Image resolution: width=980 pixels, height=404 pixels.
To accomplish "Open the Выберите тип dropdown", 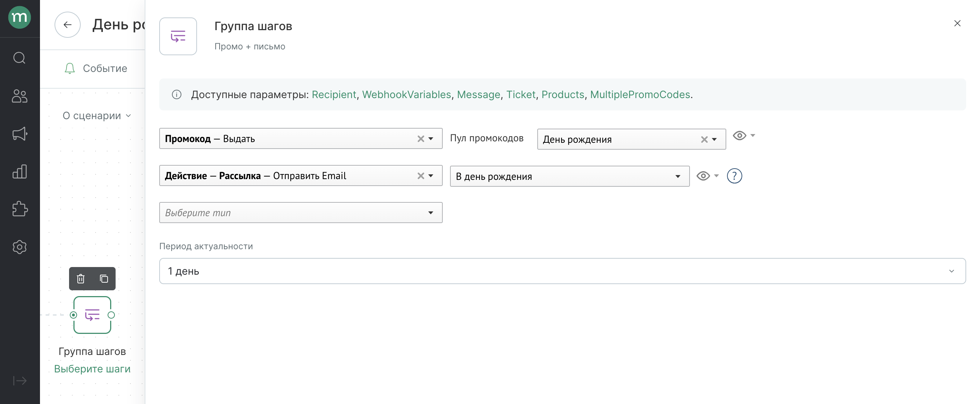I will pyautogui.click(x=301, y=213).
